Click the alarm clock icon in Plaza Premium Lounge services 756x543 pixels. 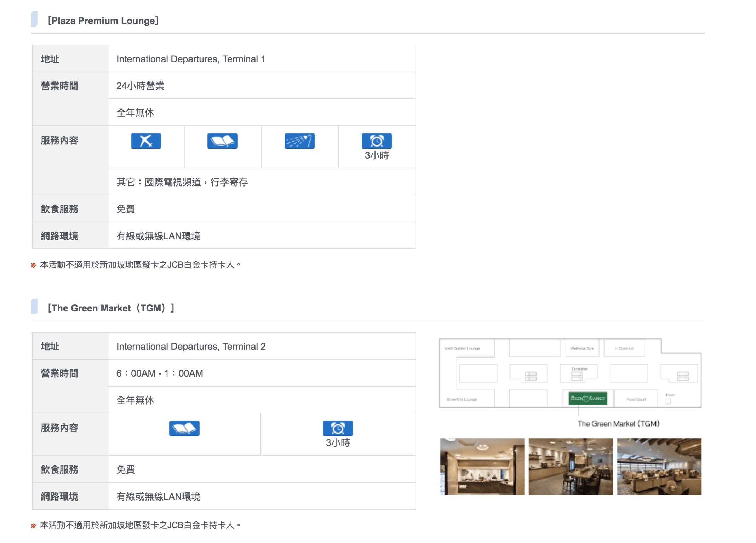377,141
